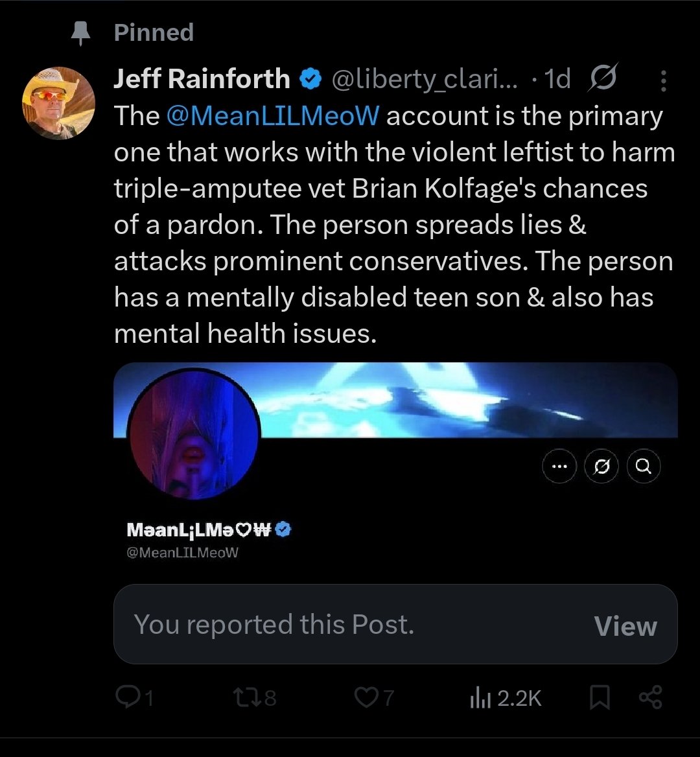The height and width of the screenshot is (757, 700).
Task: Click Jeff Rainforth's blue verified badge
Action: point(311,79)
